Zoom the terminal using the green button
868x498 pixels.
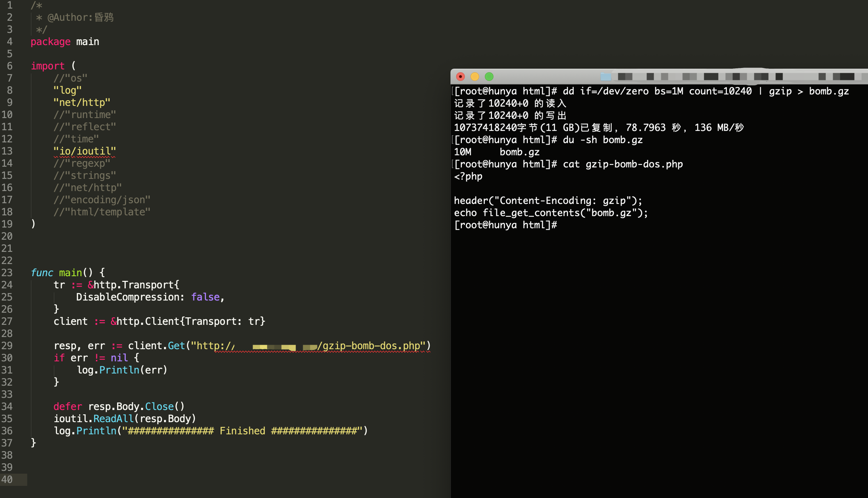pyautogui.click(x=489, y=77)
